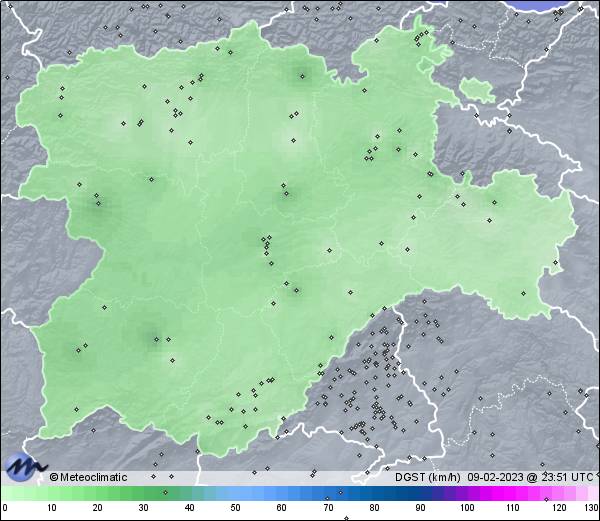Select the scale value 60

coord(282,508)
